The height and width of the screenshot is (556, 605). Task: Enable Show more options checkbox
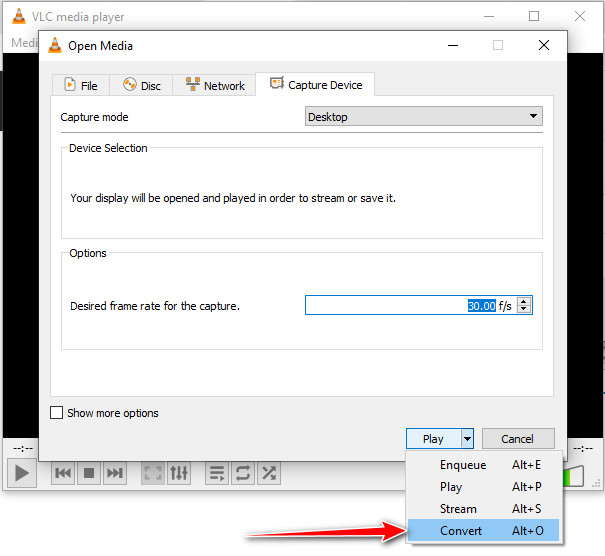point(56,412)
